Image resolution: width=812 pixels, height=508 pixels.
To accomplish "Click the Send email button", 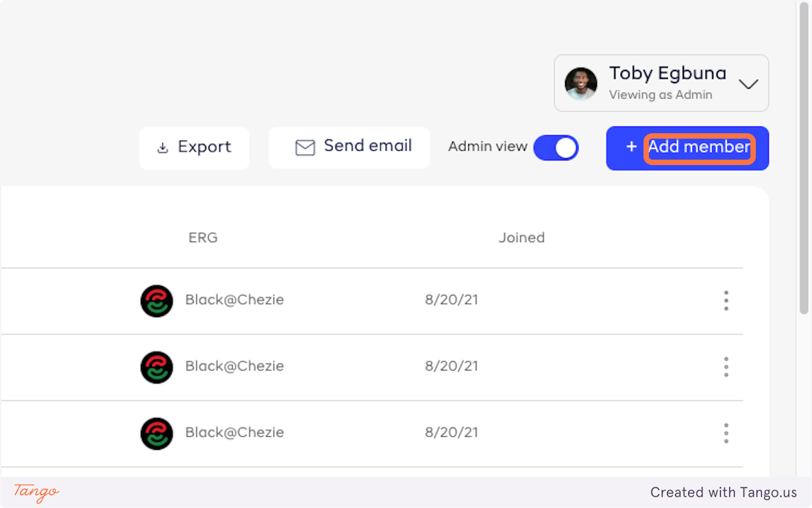I will (x=349, y=147).
